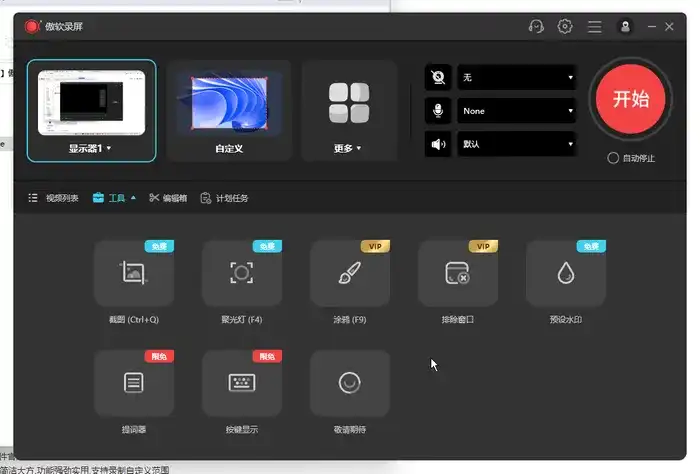700x474 pixels.
Task: Click the 敬请期待 label text
Action: pyautogui.click(x=350, y=429)
